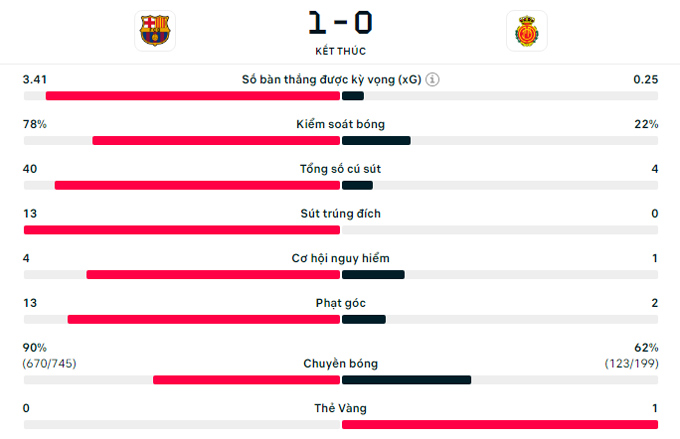Select the KẾT THÚC match status label

click(x=340, y=51)
